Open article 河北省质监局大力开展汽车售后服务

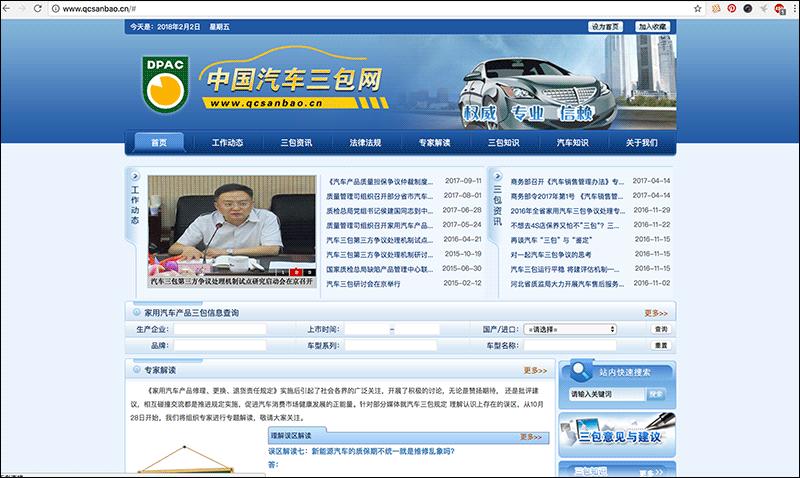(x=567, y=283)
